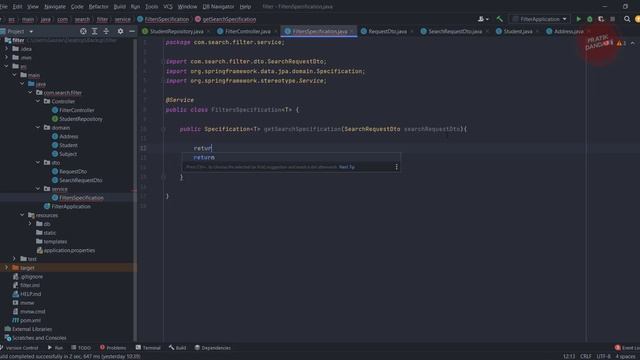Viewport: 640px width, 360px height.
Task: Click the stop process icon
Action: (613, 19)
